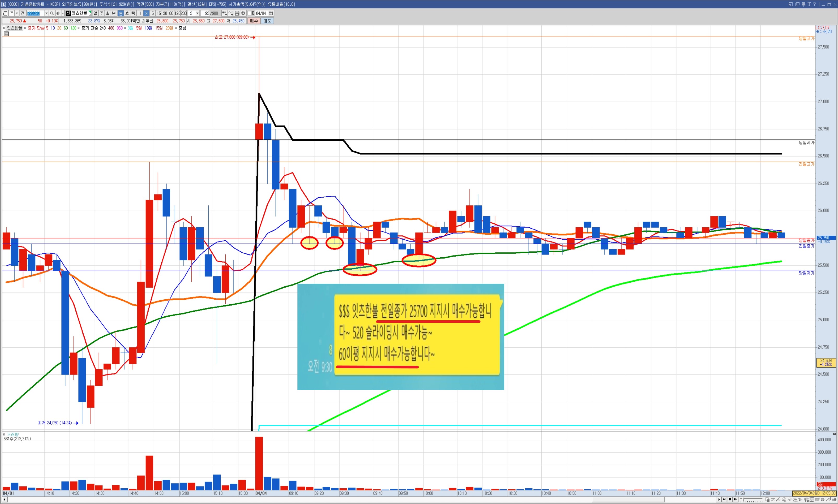Screen dimensions: 838x504
Task: Switch to the 일 daily chart period
Action: click(x=96, y=13)
